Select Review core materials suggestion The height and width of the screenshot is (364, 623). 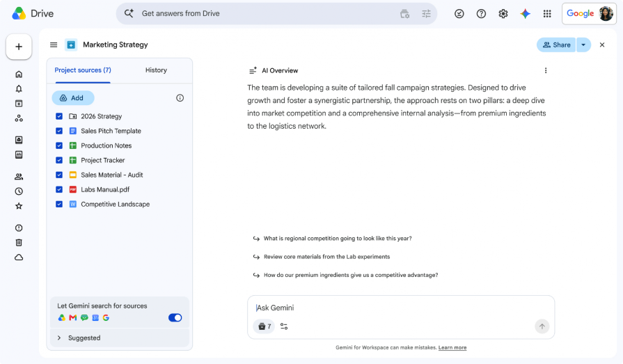326,257
